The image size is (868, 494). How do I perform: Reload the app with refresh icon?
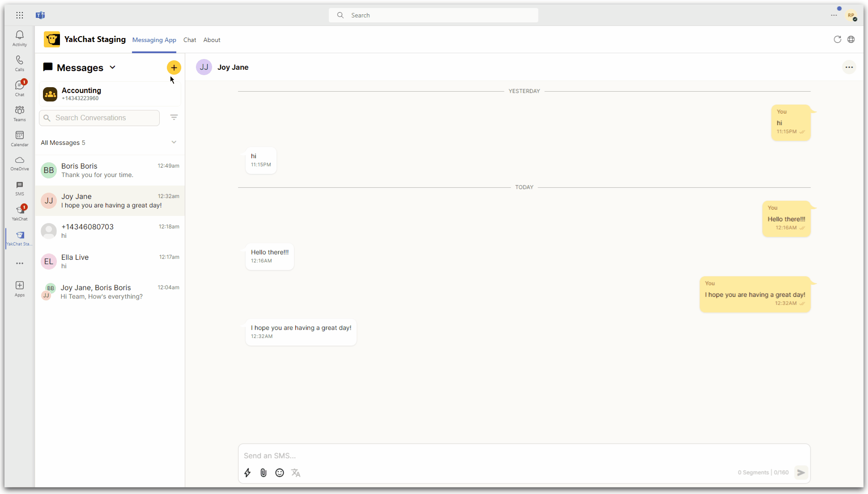(x=838, y=39)
